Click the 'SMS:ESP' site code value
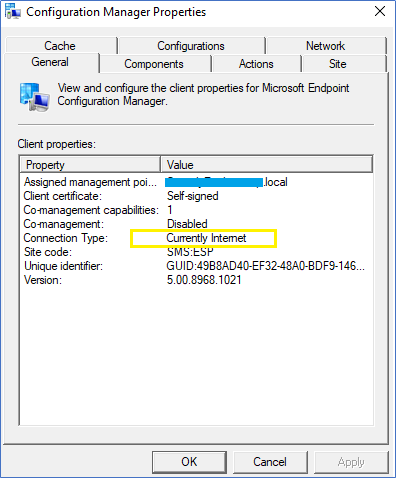The height and width of the screenshot is (478, 396). tap(190, 252)
